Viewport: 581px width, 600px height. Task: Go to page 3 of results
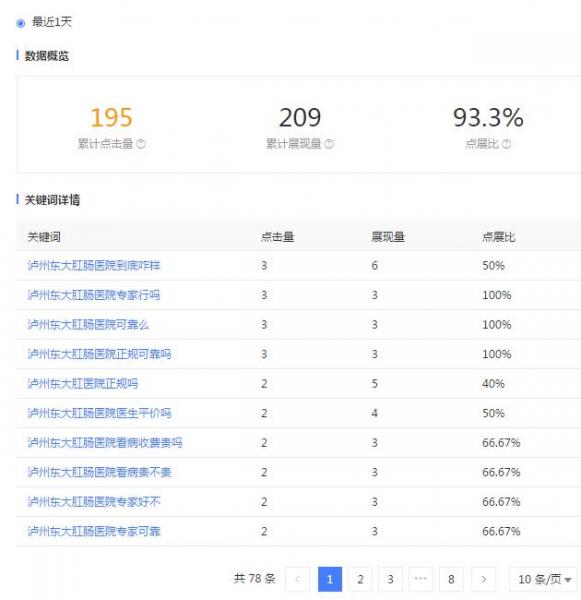(390, 579)
